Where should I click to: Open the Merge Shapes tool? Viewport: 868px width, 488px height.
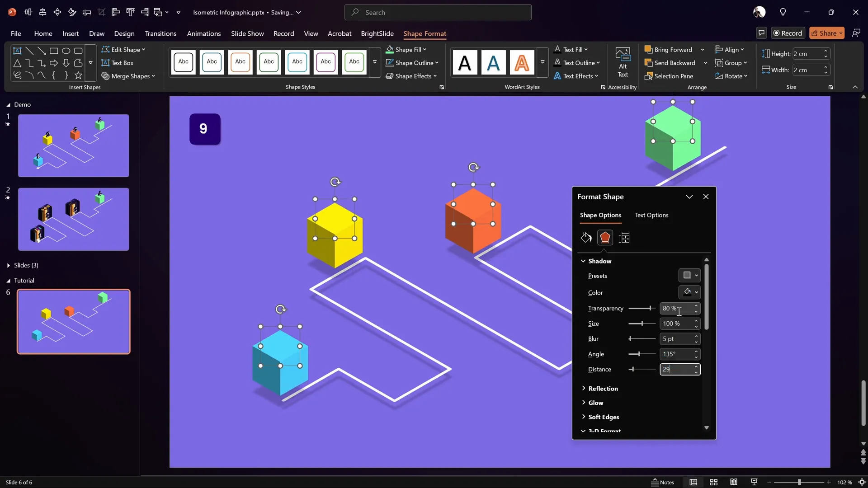coord(129,76)
